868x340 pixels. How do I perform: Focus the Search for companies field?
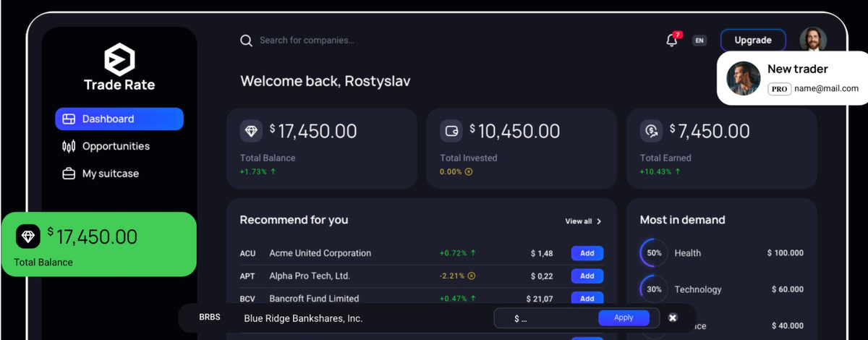coord(307,41)
